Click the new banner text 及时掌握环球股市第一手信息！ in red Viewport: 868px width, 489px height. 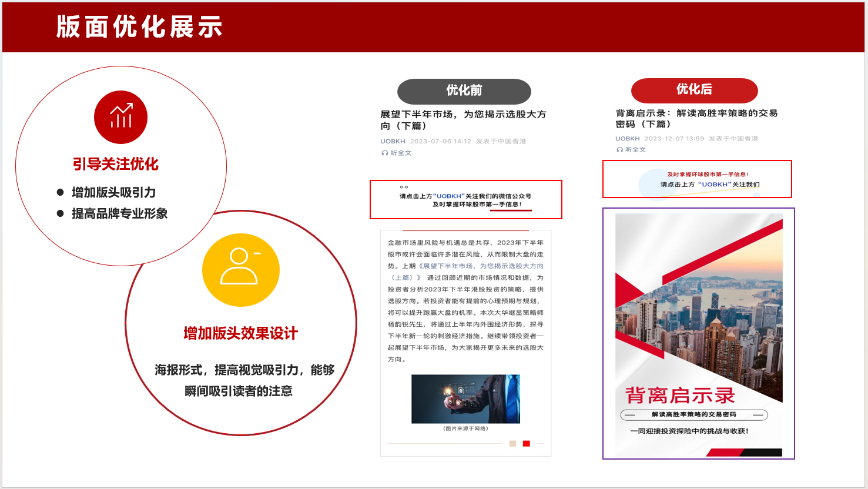click(708, 175)
